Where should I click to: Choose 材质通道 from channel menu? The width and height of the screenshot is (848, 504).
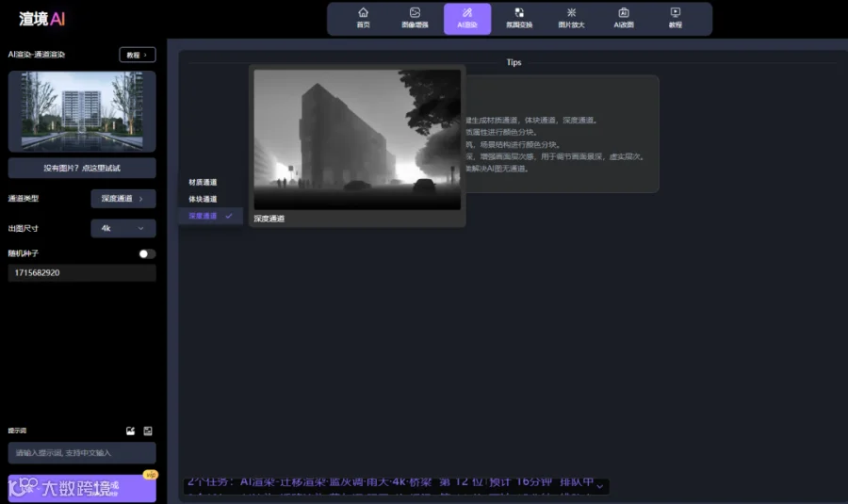(x=203, y=182)
